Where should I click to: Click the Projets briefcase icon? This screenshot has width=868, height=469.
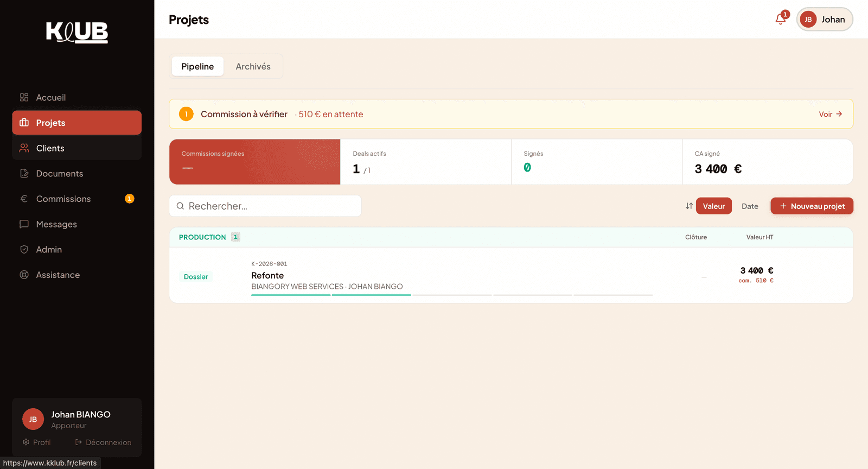click(24, 123)
